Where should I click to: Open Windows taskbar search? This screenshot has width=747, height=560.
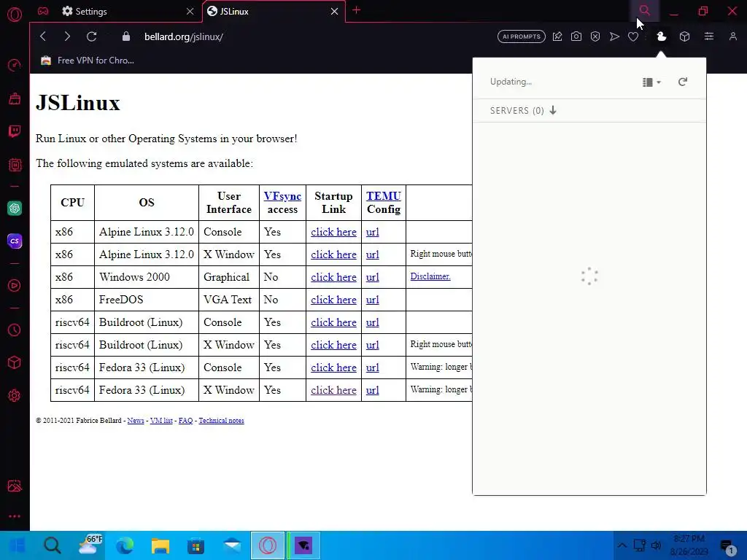click(x=53, y=545)
